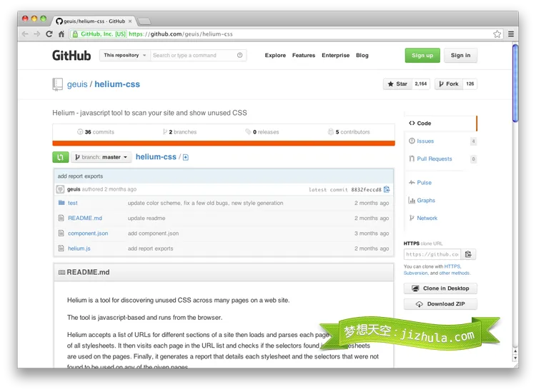Click the page vertical scrollbar thumb
The image size is (536, 392).
pyautogui.click(x=515, y=83)
